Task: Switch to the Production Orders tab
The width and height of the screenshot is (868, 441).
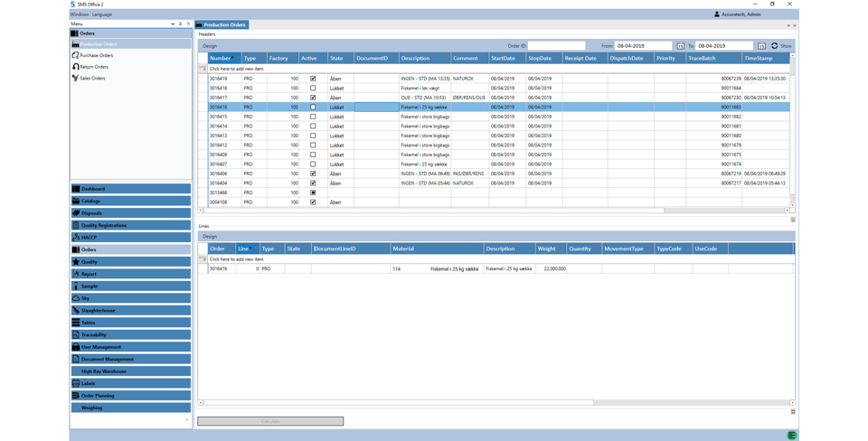Action: (222, 25)
